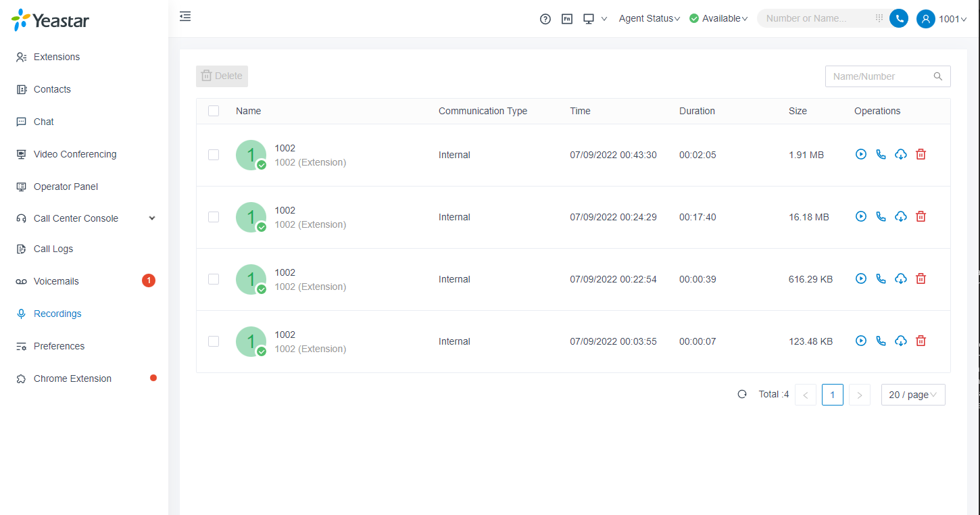The width and height of the screenshot is (980, 515).
Task: Play the 00:43:30 recording
Action: [x=860, y=155]
